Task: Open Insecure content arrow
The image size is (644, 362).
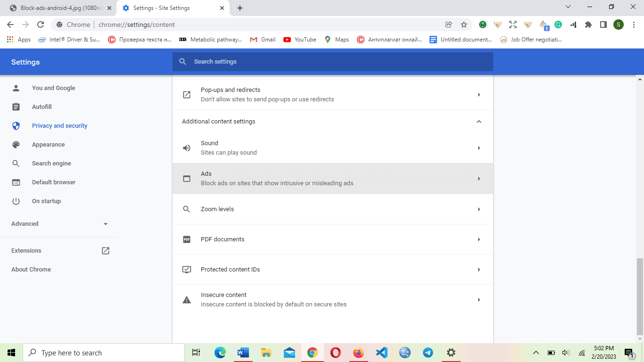Action: (479, 300)
